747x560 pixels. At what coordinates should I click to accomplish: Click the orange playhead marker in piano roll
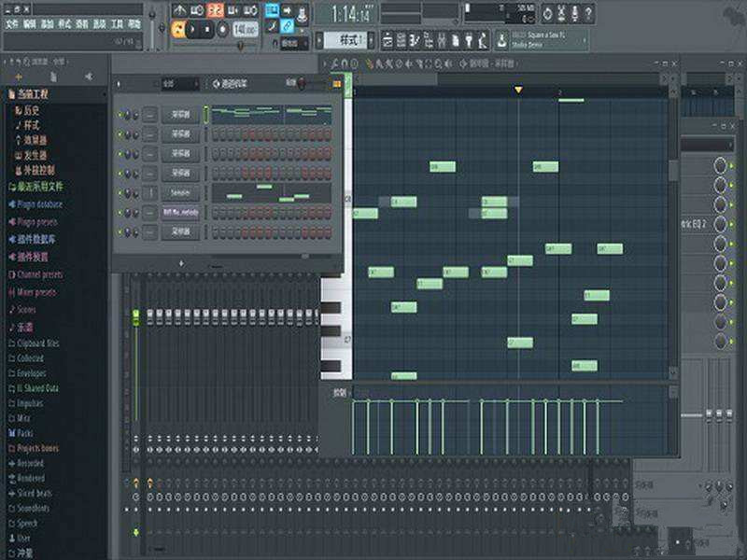pos(519,90)
